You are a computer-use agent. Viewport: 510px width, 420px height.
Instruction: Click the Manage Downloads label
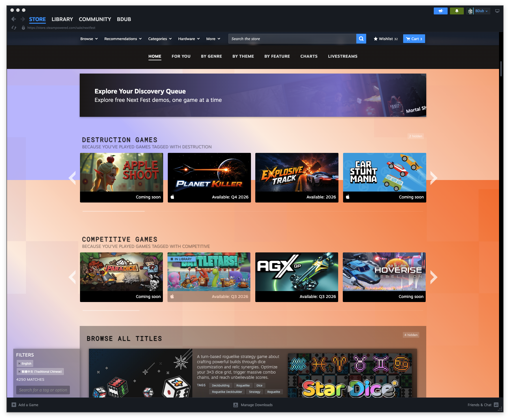[x=257, y=405]
